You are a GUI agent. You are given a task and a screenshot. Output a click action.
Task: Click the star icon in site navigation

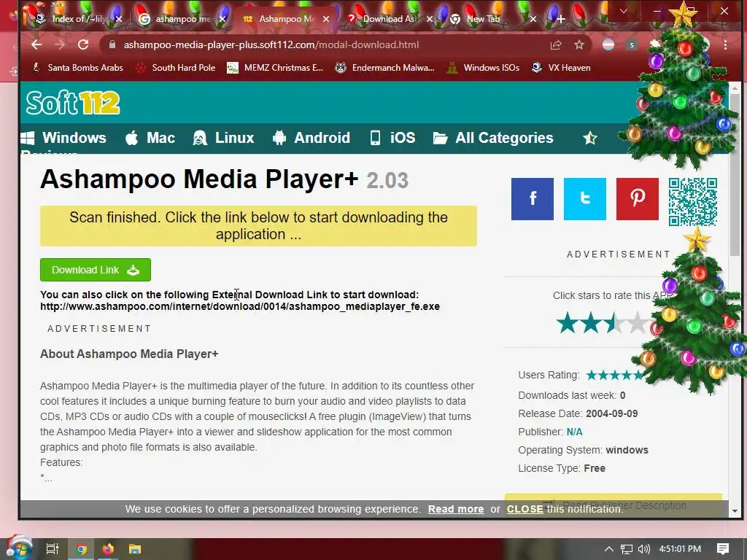pos(589,138)
